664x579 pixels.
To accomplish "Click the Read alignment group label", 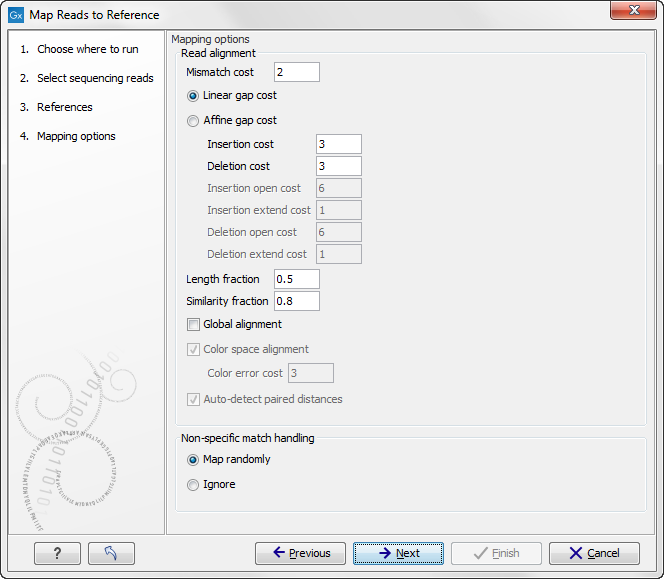I will (x=218, y=53).
